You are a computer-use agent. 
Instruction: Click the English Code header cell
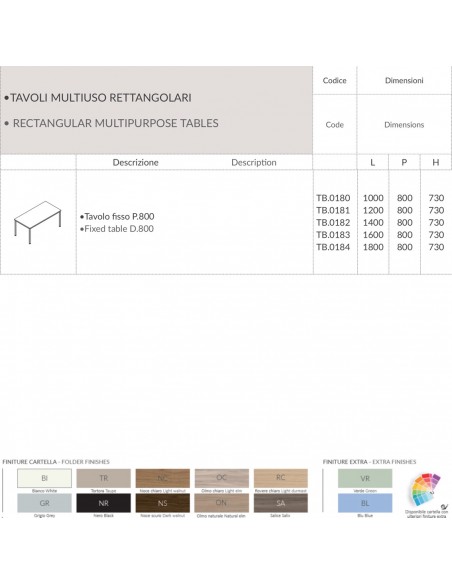pos(334,125)
